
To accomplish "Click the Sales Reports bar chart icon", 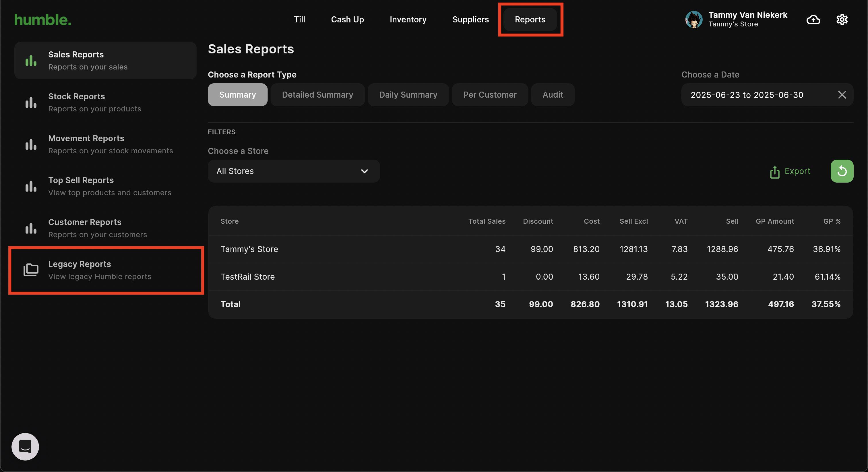I will [x=31, y=61].
